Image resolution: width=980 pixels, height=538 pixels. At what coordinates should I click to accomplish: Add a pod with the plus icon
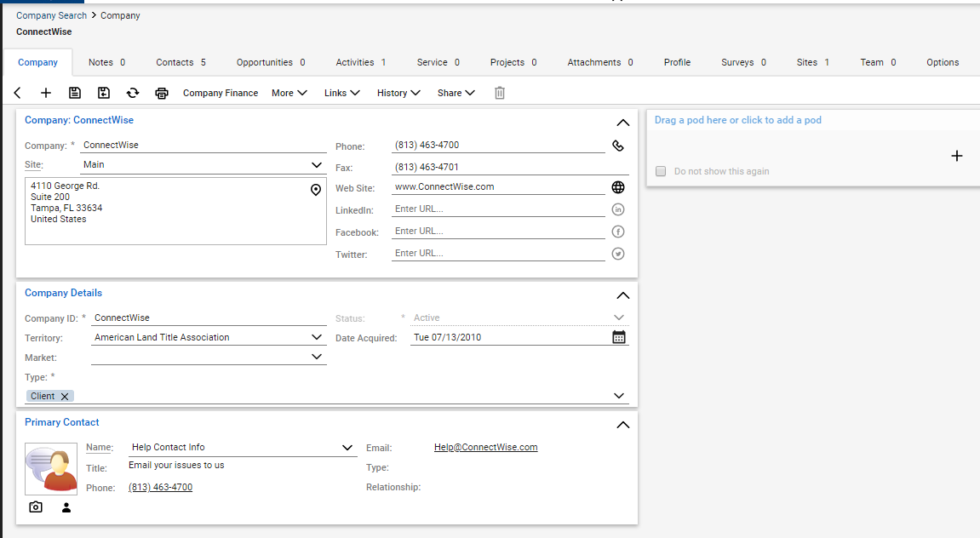pos(956,156)
